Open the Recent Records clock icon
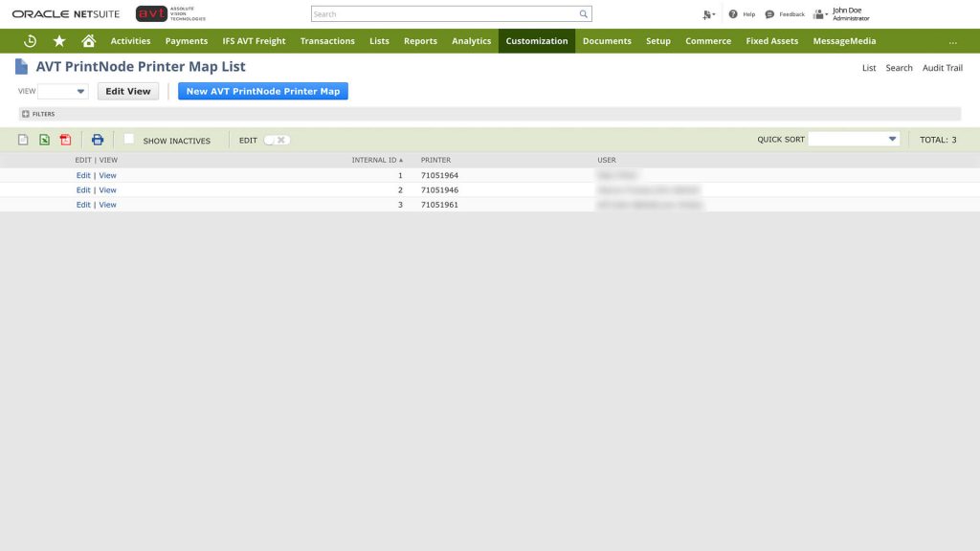Viewport: 980px width, 551px height. (30, 40)
